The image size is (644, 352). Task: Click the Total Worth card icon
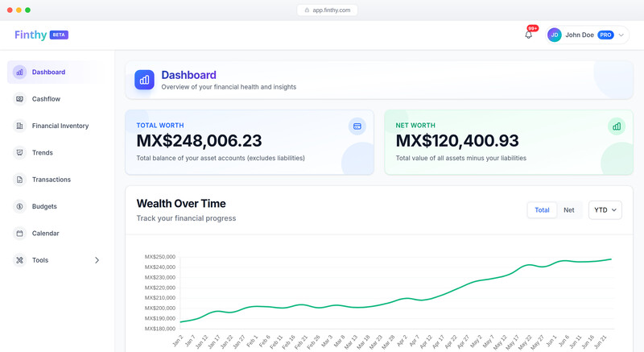(x=357, y=126)
